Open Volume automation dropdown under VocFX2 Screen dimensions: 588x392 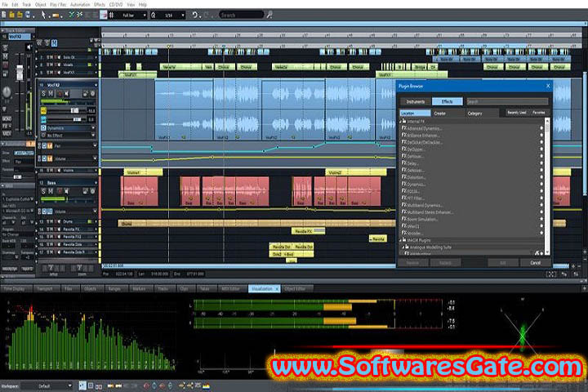click(95, 158)
